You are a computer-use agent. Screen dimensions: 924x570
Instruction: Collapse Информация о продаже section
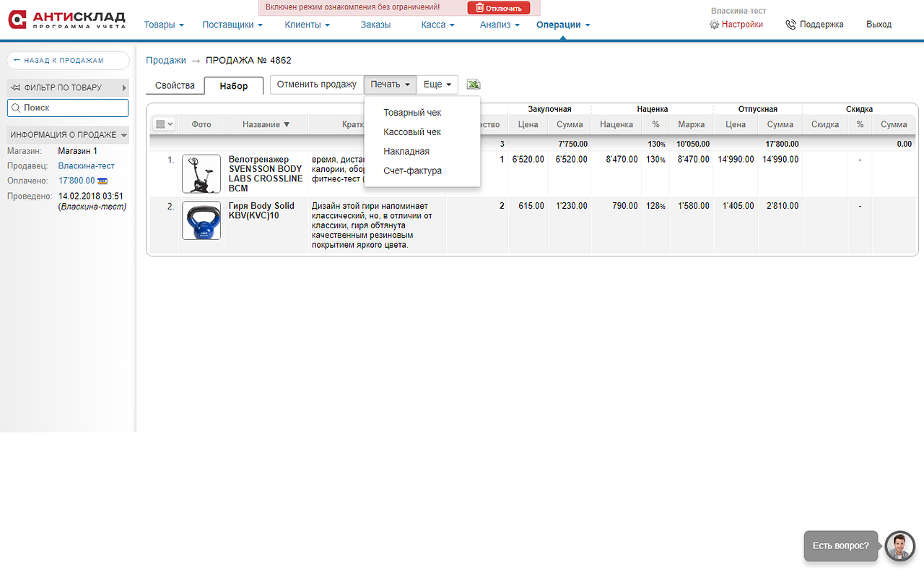tap(67, 135)
